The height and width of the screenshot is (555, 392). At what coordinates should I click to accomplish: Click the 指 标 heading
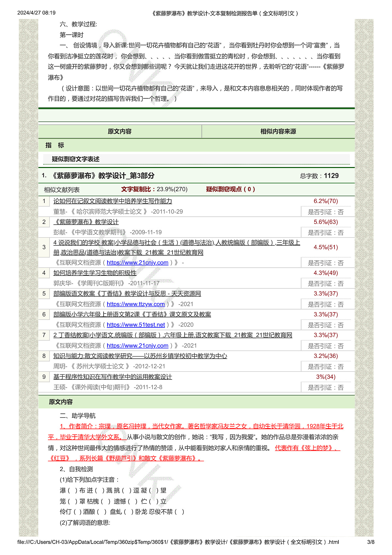pos(55,145)
